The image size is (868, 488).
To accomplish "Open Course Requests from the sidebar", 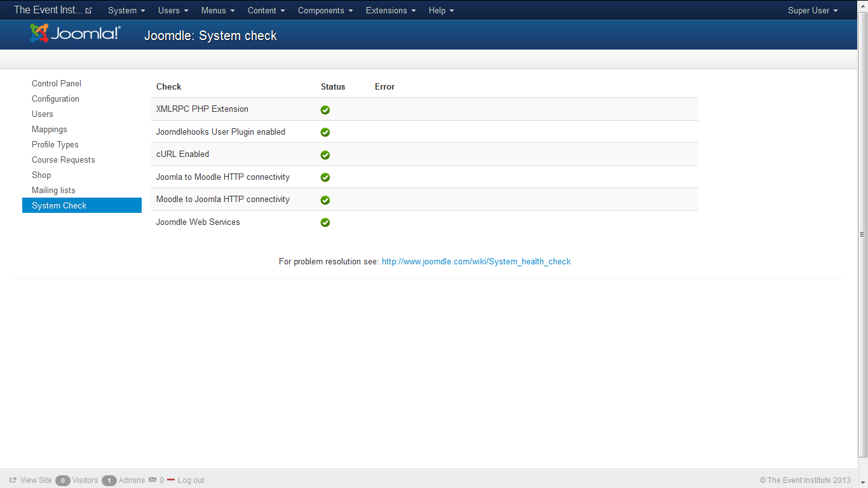I will [64, 159].
